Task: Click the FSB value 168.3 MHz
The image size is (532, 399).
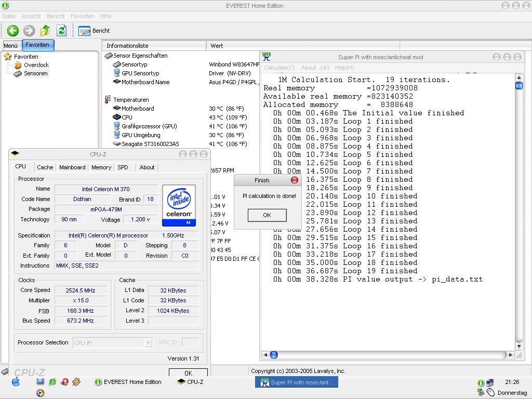Action: 81,311
